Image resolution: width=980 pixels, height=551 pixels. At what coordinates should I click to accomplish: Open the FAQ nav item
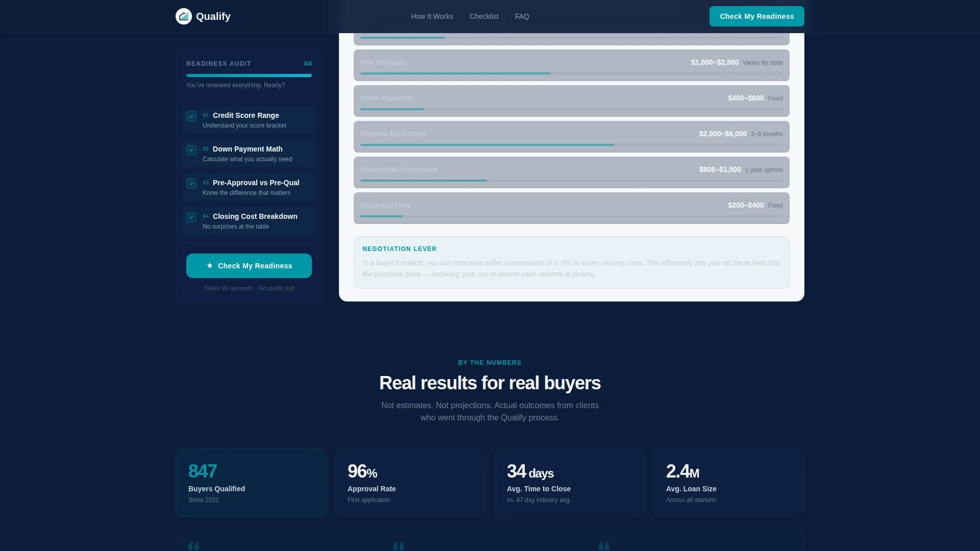(x=522, y=16)
